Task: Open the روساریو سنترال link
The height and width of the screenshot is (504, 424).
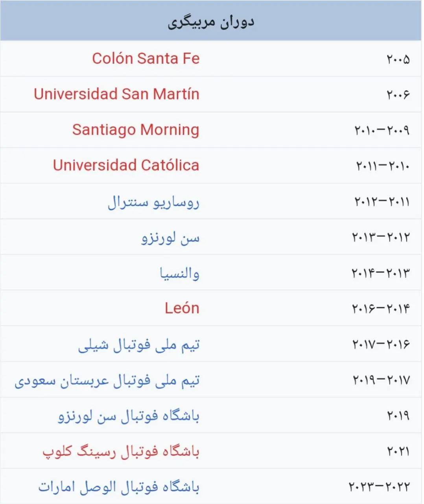Action: [153, 202]
